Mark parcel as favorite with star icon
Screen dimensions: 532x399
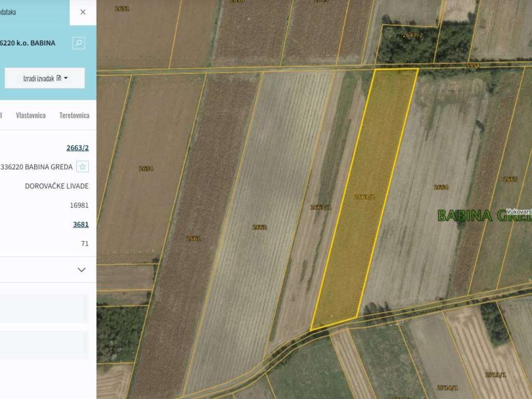point(82,167)
